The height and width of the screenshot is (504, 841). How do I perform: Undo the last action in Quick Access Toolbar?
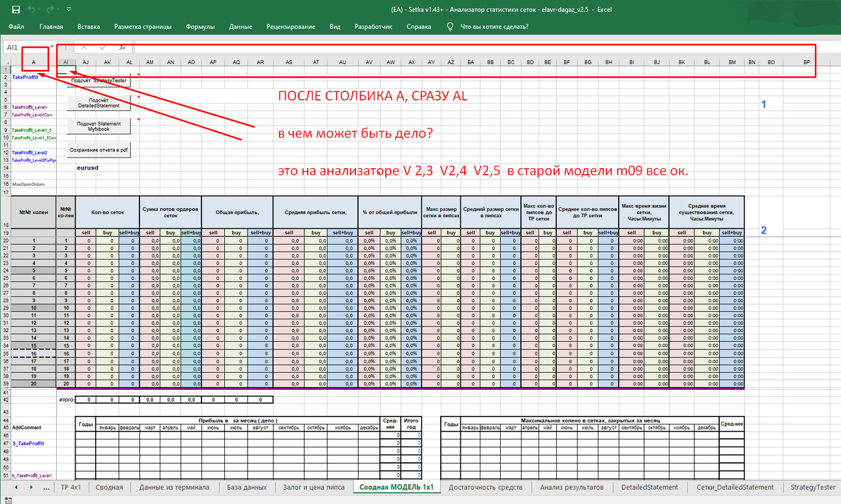(33, 10)
